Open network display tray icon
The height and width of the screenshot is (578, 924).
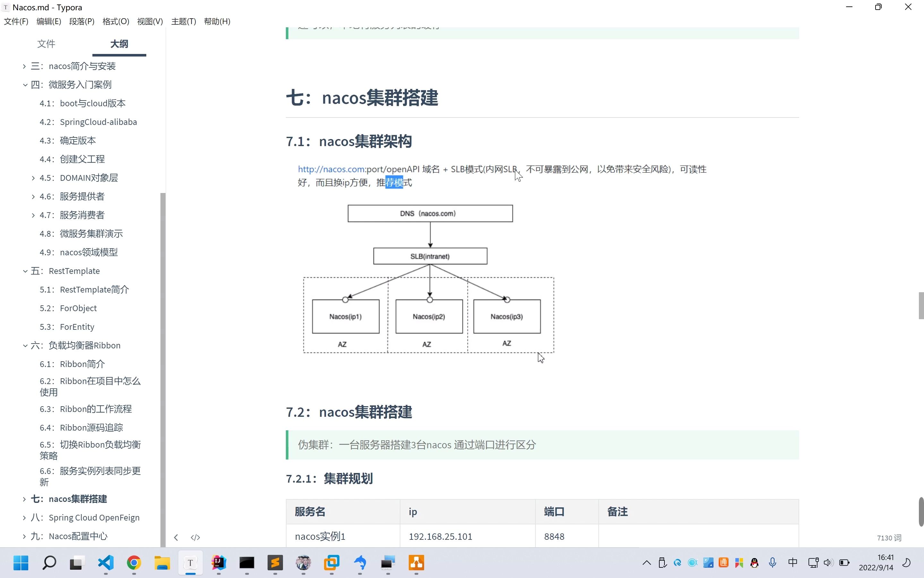tap(813, 562)
